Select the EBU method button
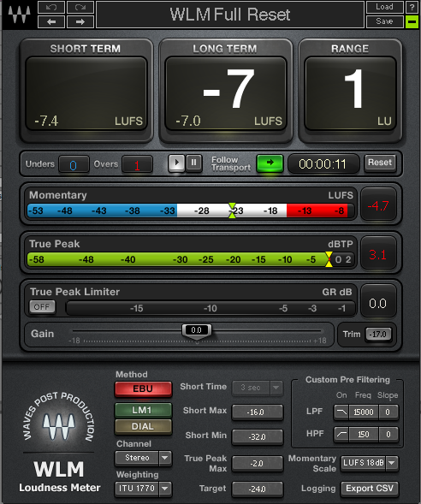The width and height of the screenshot is (421, 504). tap(143, 388)
